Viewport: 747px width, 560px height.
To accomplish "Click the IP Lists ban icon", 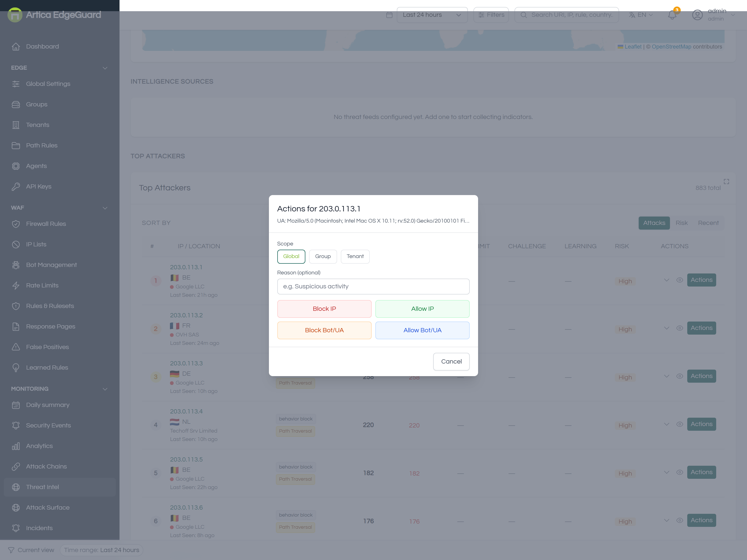I will click(x=16, y=244).
